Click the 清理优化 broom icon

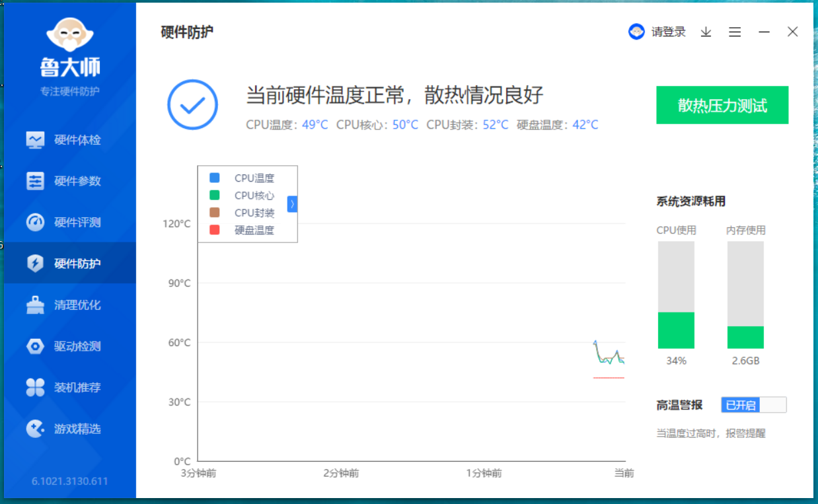coord(35,305)
